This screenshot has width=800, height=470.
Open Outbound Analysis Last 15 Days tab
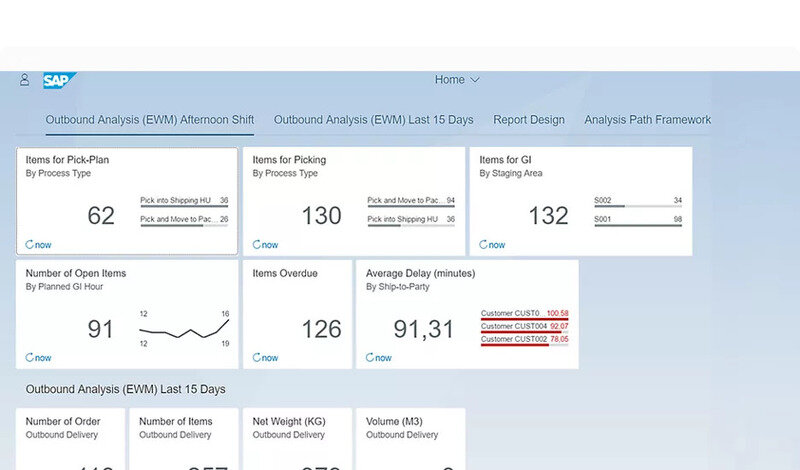373,120
